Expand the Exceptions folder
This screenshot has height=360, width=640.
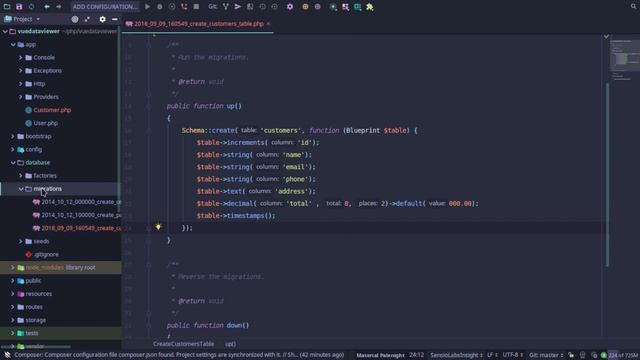21,71
